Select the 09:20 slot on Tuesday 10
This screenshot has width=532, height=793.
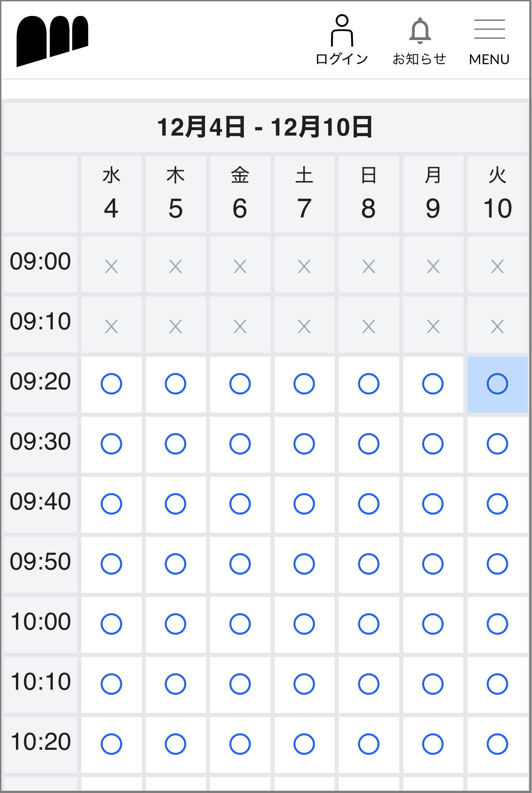point(497,384)
